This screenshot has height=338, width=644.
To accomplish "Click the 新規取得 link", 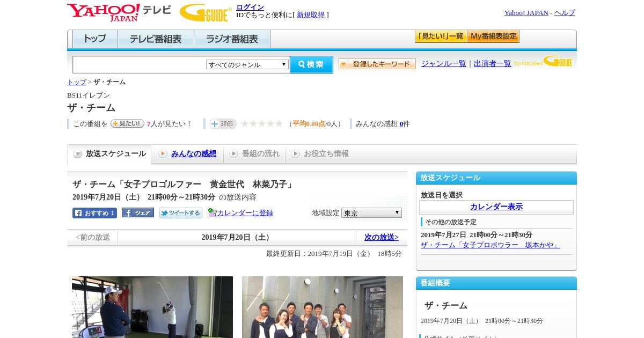I will [311, 15].
